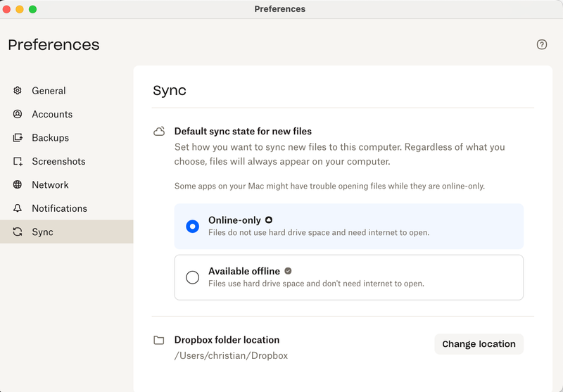Viewport: 563px width, 392px height.
Task: Go to Backups settings
Action: pyautogui.click(x=50, y=138)
